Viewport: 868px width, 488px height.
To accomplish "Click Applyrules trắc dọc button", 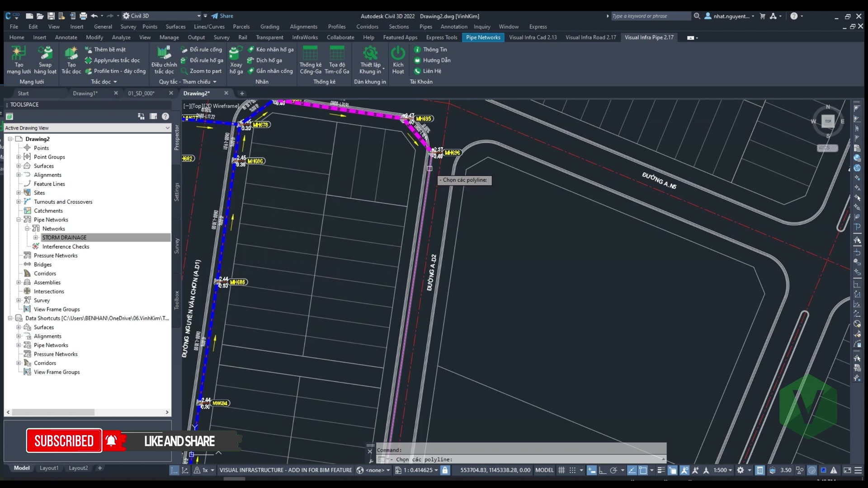I will 112,60.
